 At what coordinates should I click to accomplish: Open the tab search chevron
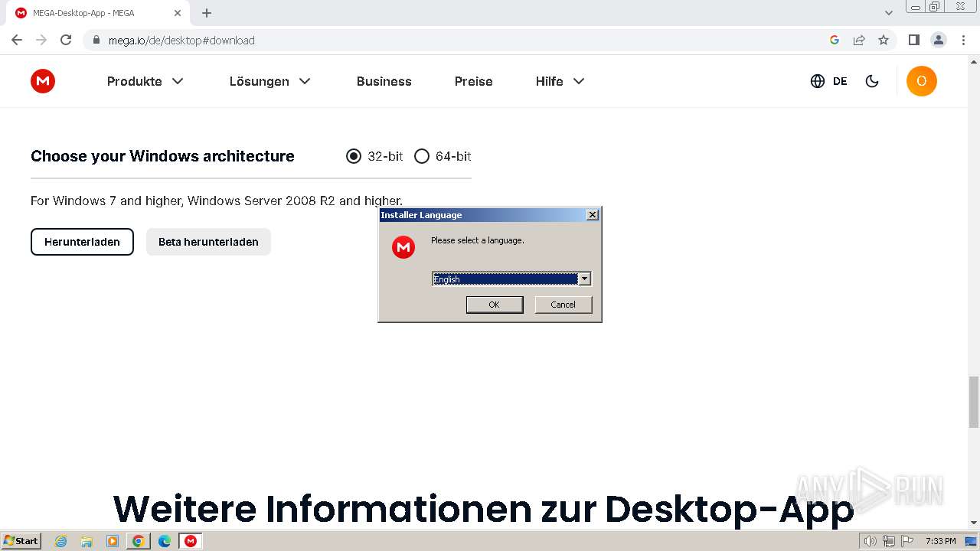pyautogui.click(x=889, y=13)
